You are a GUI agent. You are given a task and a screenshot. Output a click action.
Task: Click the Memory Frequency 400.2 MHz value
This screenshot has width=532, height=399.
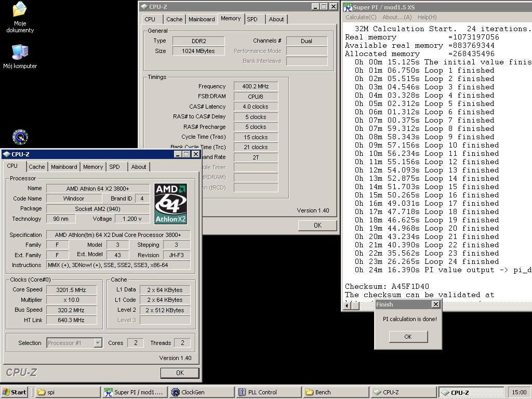(256, 87)
